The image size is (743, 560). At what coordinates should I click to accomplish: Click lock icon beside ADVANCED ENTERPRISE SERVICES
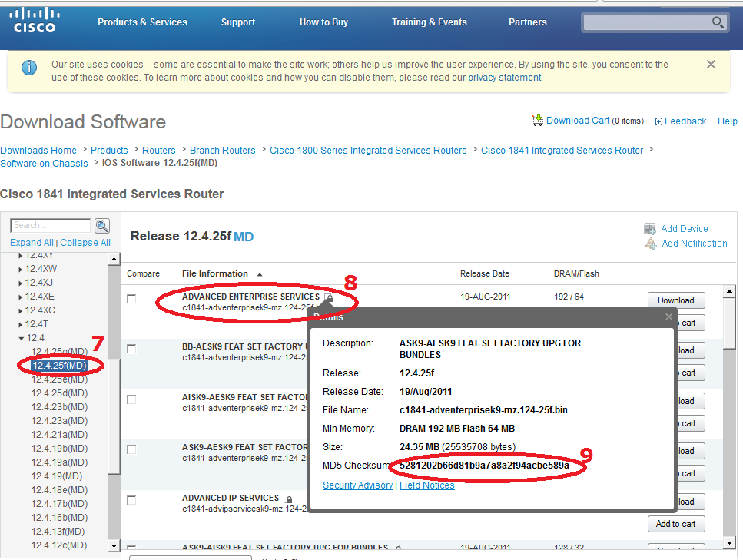coord(329,297)
